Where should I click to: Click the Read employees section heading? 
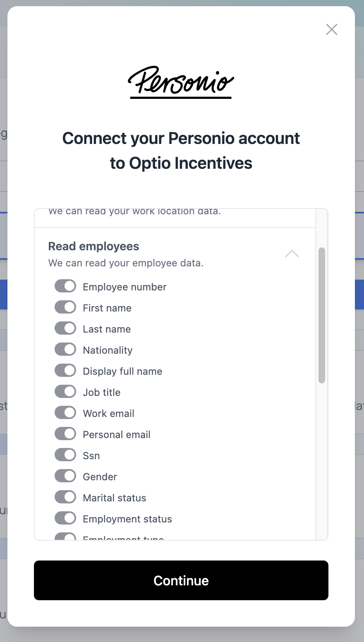94,246
